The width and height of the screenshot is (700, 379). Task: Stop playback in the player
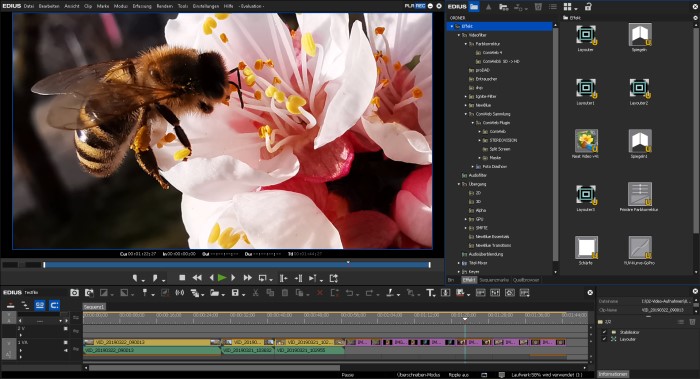pos(182,278)
